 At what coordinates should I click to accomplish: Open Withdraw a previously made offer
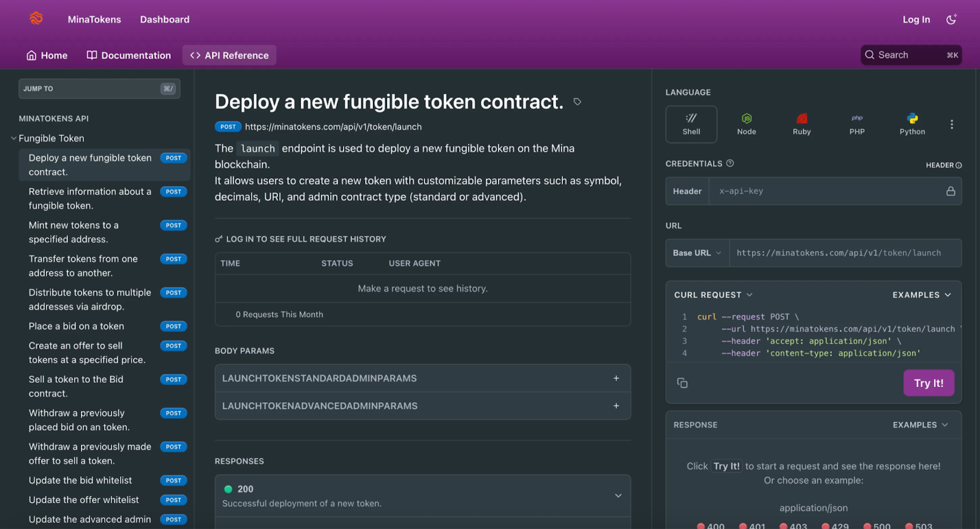pyautogui.click(x=104, y=454)
